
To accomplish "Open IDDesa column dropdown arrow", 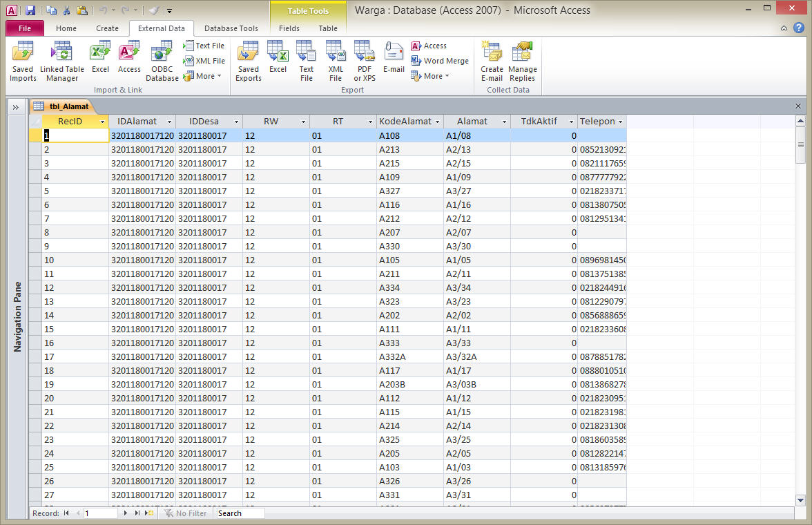I will point(236,122).
